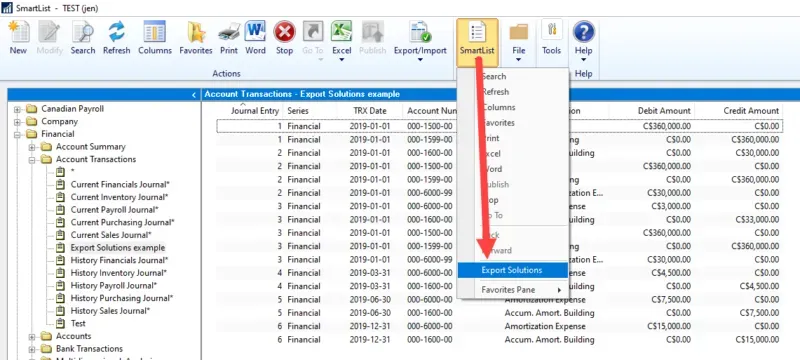
Task: Click the Print toolbar icon
Action: [229, 32]
